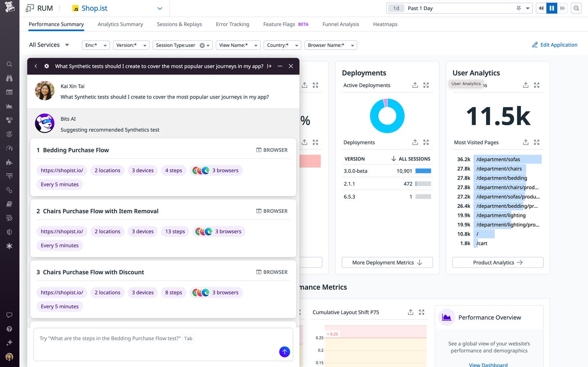Click the Product Analytics button

pos(497,262)
